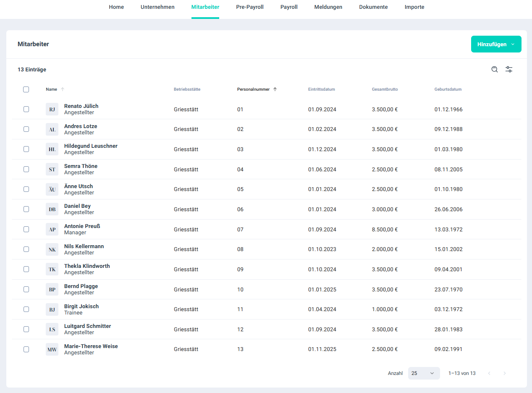Toggle the select-all checkbox in header
Viewport: 532px width, 393px height.
pos(26,89)
